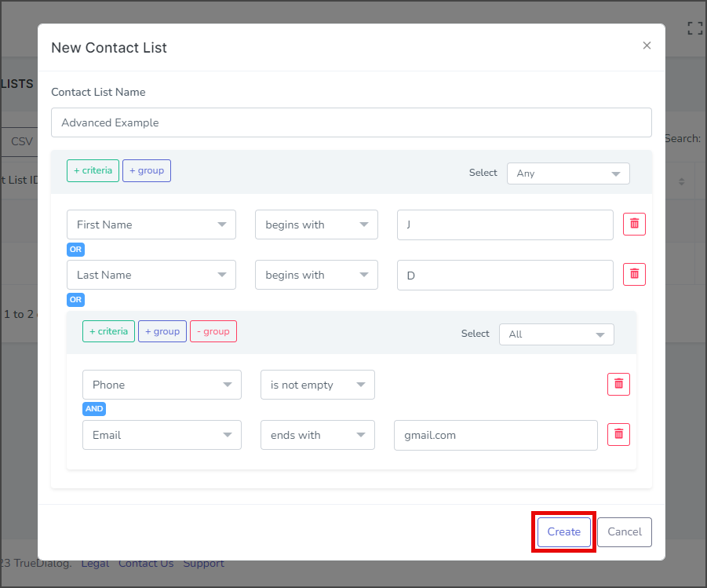Click the column sort arrows behind dialog
This screenshot has width=707, height=588.
tap(682, 181)
